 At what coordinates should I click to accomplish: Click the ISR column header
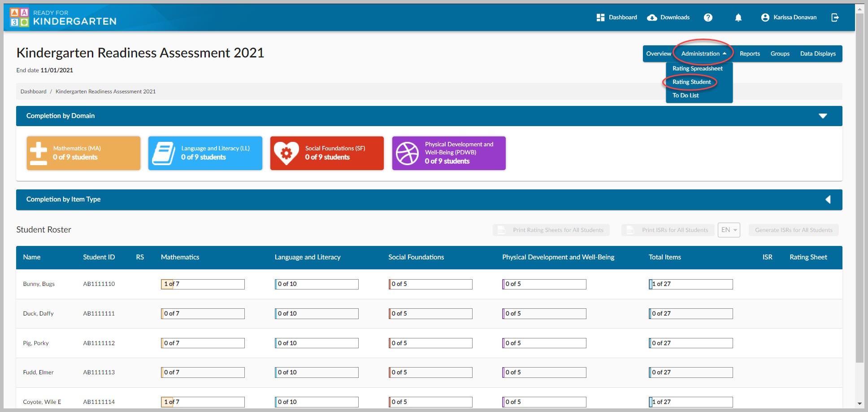click(767, 257)
